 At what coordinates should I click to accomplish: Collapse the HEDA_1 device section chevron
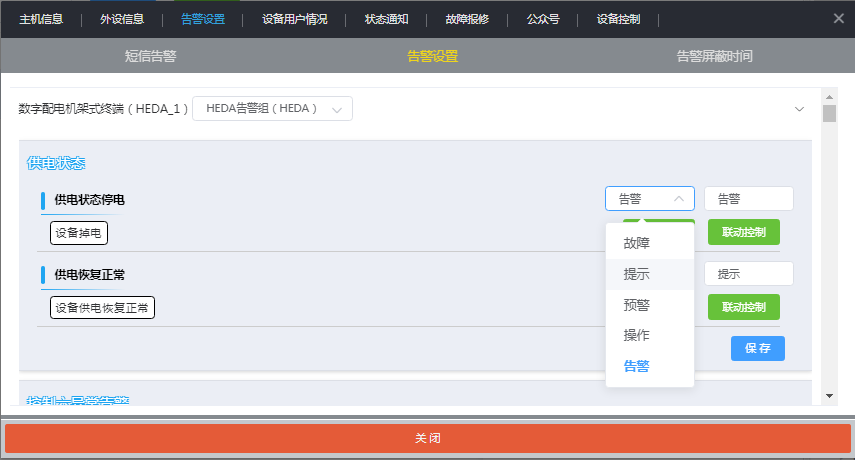coord(799,109)
